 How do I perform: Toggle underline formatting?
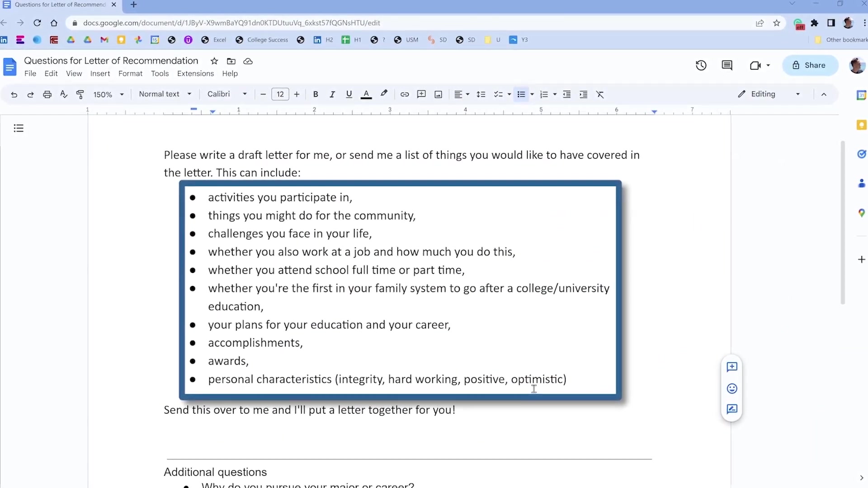pyautogui.click(x=349, y=94)
